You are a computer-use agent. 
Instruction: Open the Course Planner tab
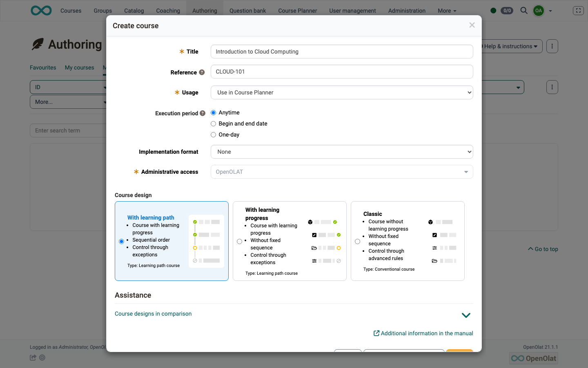pyautogui.click(x=298, y=11)
